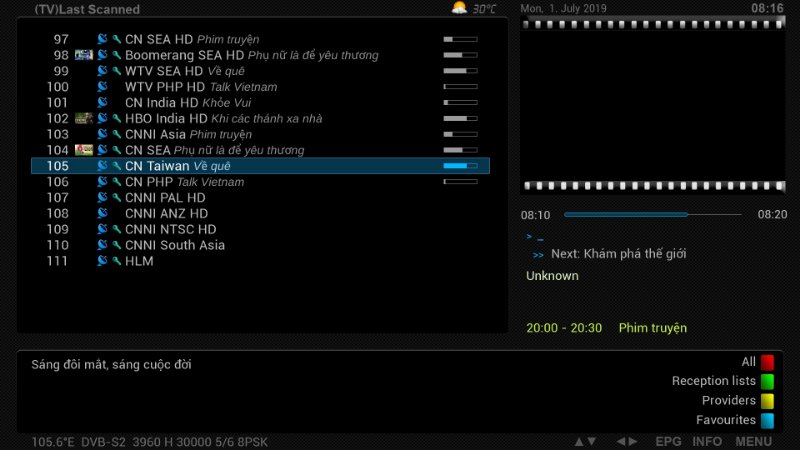800x450 pixels.
Task: Click Boomerang SEA HD channel picon thumbnail
Action: coord(84,55)
